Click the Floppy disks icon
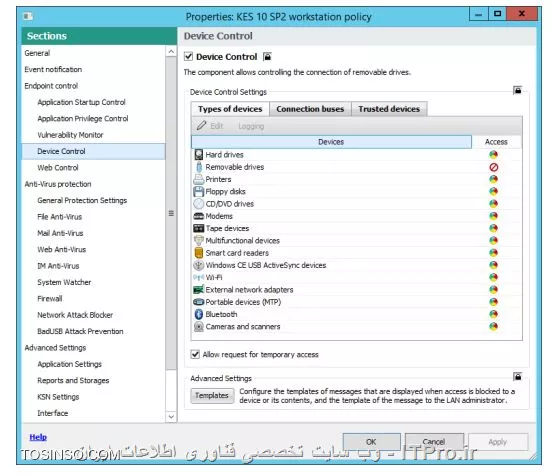553x476 pixels. (199, 191)
